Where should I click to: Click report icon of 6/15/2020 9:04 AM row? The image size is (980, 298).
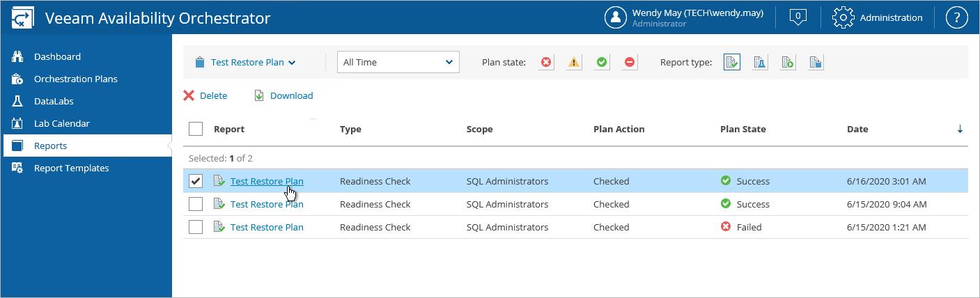[219, 204]
